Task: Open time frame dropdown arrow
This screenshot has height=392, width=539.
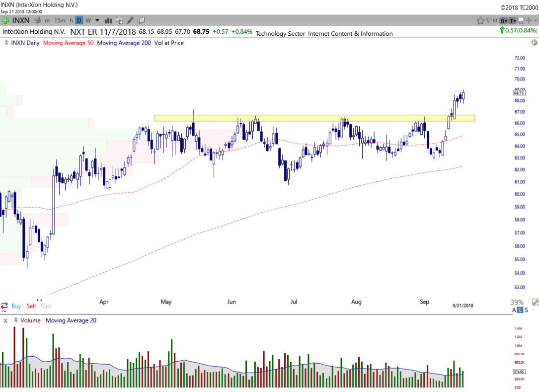Action: [97, 20]
